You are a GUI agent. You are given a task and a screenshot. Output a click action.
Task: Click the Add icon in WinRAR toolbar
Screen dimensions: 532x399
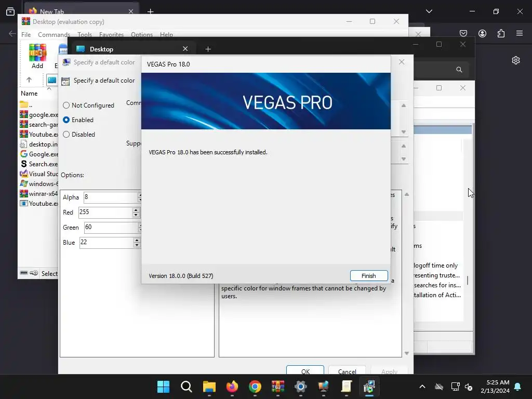point(37,56)
